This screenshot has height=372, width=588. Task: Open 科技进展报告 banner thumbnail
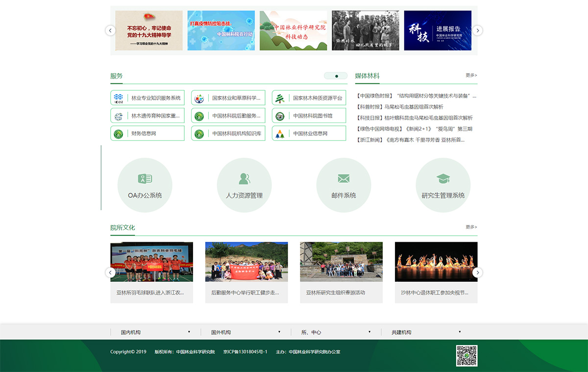(438, 30)
